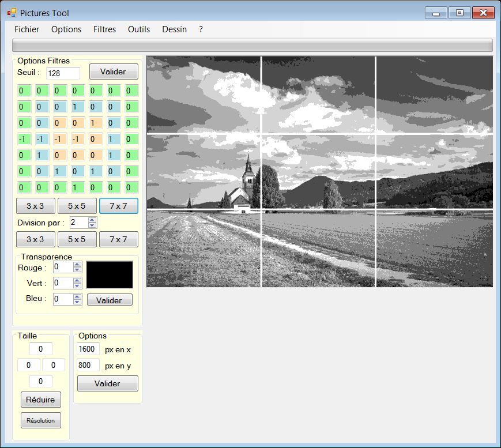Screen dimensions: 501x448
Task: Click the 5 x 5 button below Division par
Action: tap(77, 239)
